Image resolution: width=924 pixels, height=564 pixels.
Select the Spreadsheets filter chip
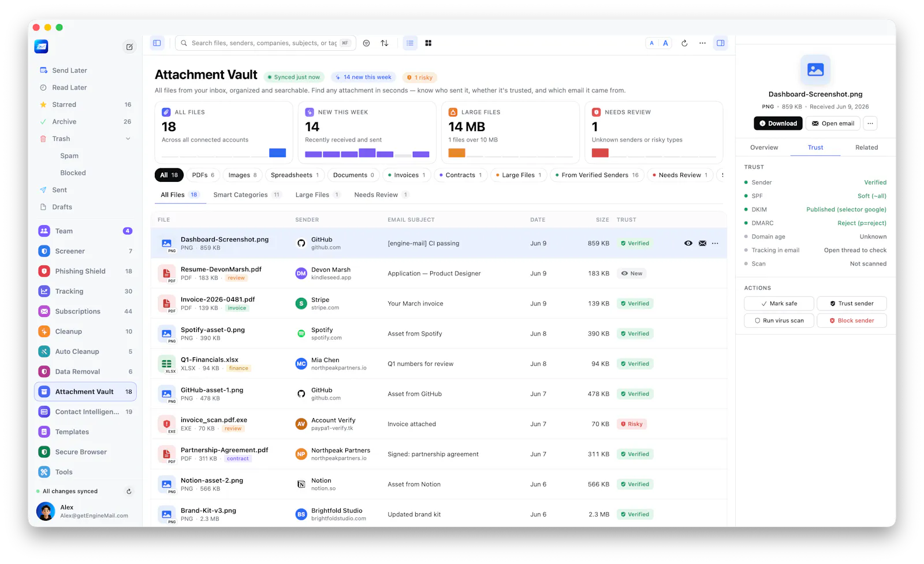(295, 175)
